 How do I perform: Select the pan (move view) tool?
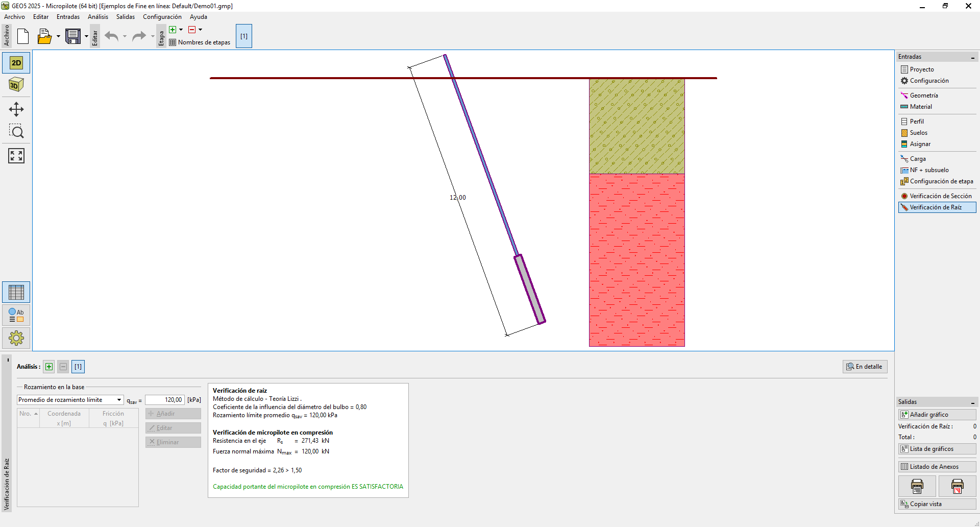(x=16, y=109)
